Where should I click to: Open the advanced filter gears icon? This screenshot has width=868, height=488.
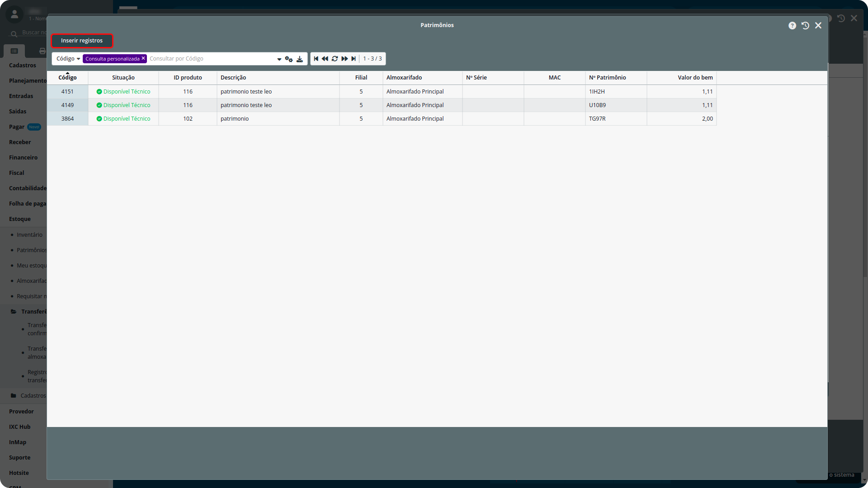click(289, 59)
